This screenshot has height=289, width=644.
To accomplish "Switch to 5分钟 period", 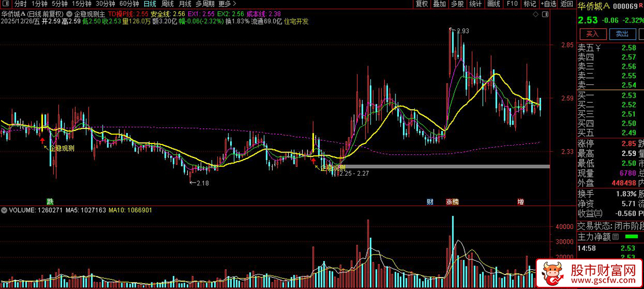I will (x=60, y=4).
